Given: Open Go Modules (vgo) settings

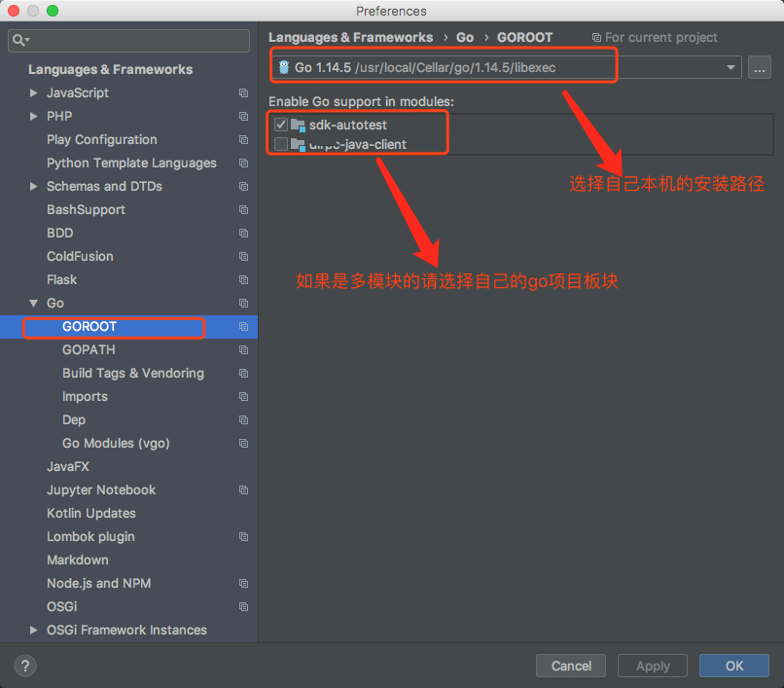Looking at the screenshot, I should tap(116, 444).
